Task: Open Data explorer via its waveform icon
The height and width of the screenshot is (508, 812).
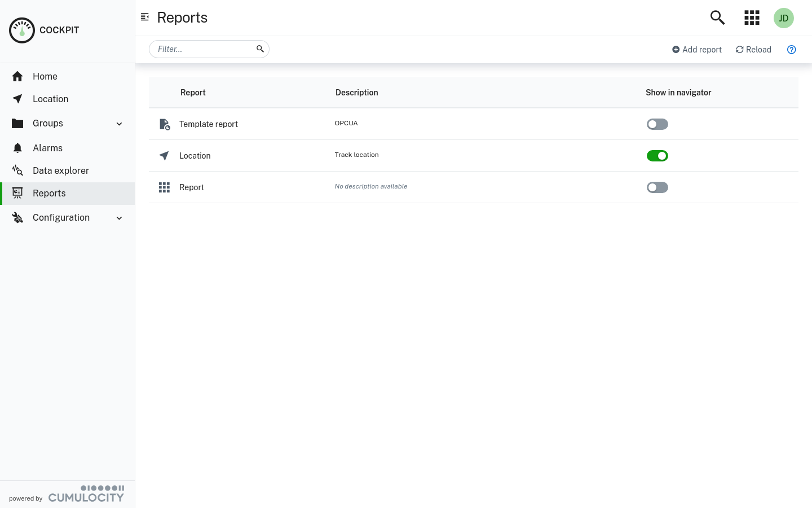Action: 17,170
